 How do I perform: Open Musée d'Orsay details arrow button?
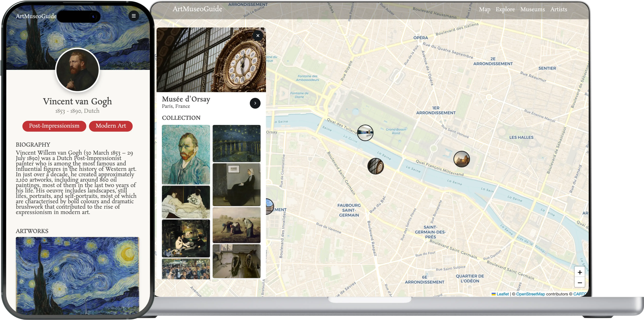click(255, 103)
